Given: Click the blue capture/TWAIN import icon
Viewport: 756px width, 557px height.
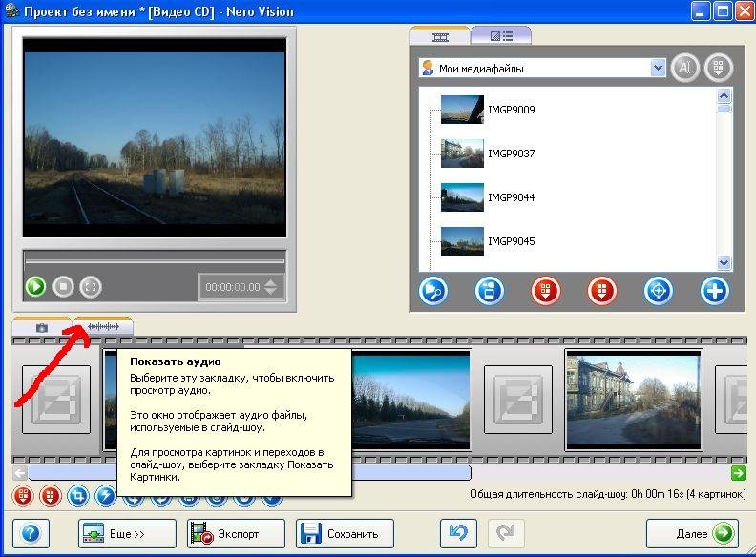Looking at the screenshot, I should [x=490, y=291].
